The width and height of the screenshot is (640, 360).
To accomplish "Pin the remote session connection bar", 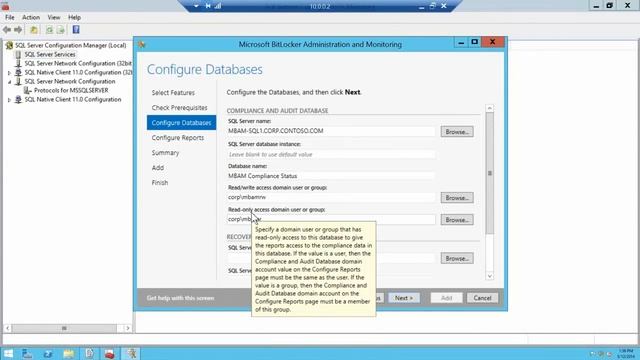I will 208,6.
